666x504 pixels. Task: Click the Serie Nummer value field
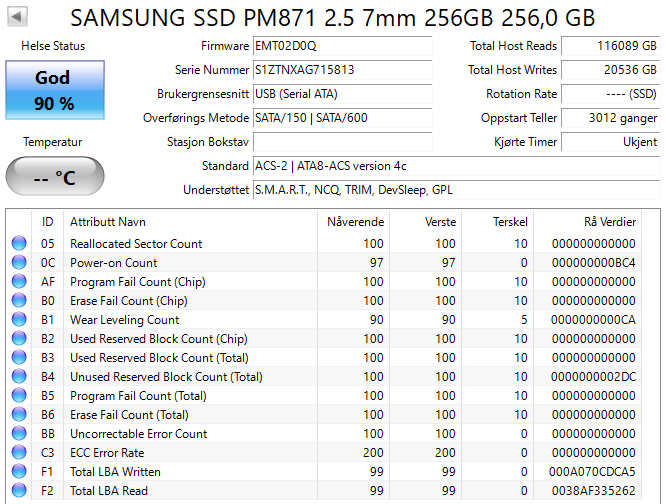click(341, 70)
